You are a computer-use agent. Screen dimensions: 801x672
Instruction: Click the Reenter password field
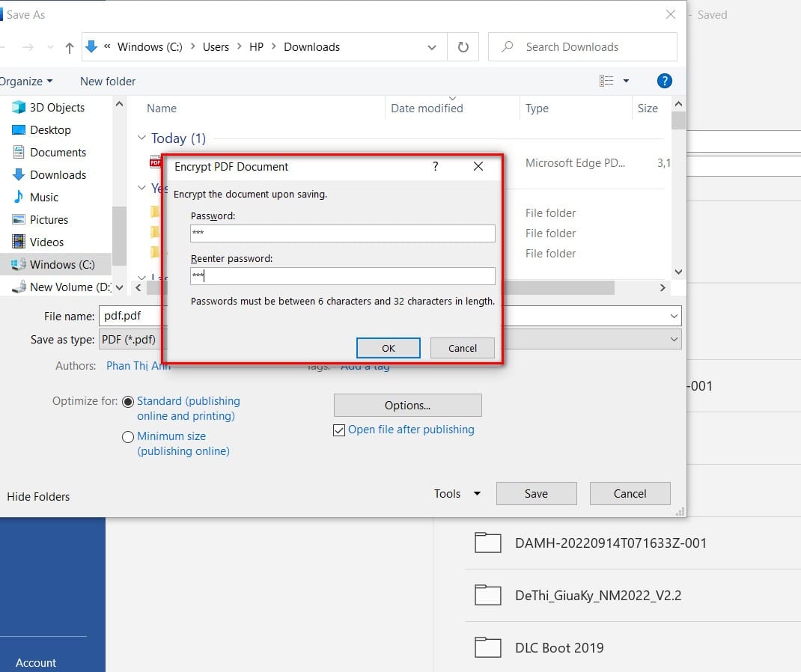[x=342, y=276]
